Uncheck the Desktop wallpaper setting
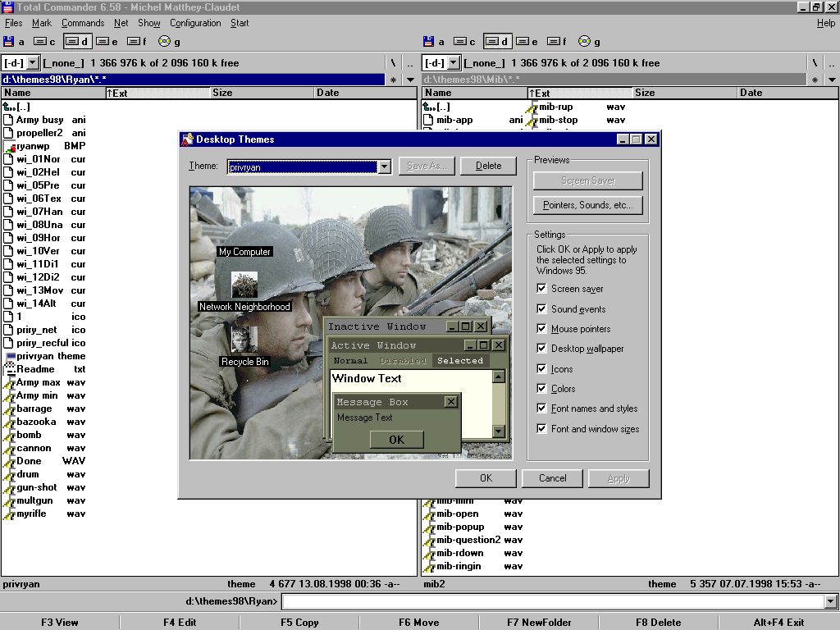 tap(541, 349)
